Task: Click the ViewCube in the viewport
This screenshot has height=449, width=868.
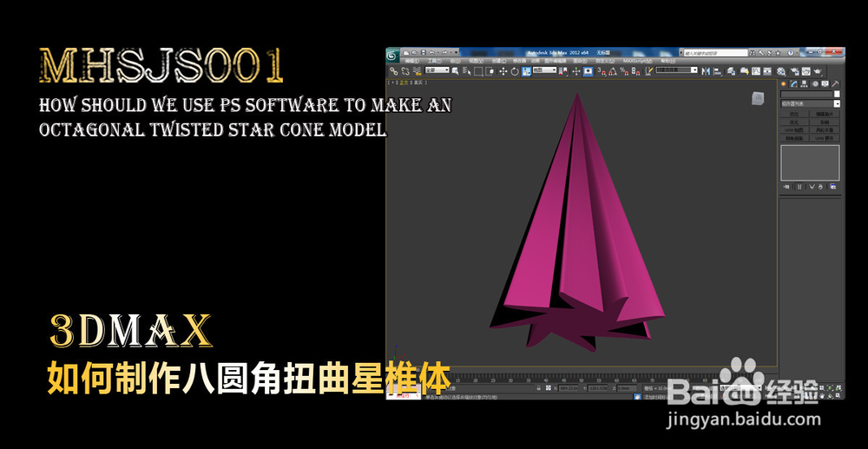Action: (x=758, y=98)
